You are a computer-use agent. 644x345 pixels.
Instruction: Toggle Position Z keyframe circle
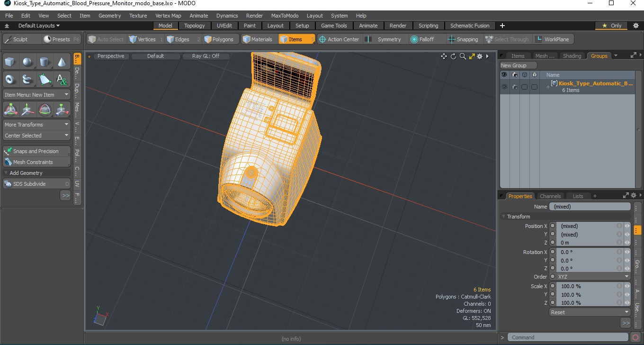tap(553, 242)
